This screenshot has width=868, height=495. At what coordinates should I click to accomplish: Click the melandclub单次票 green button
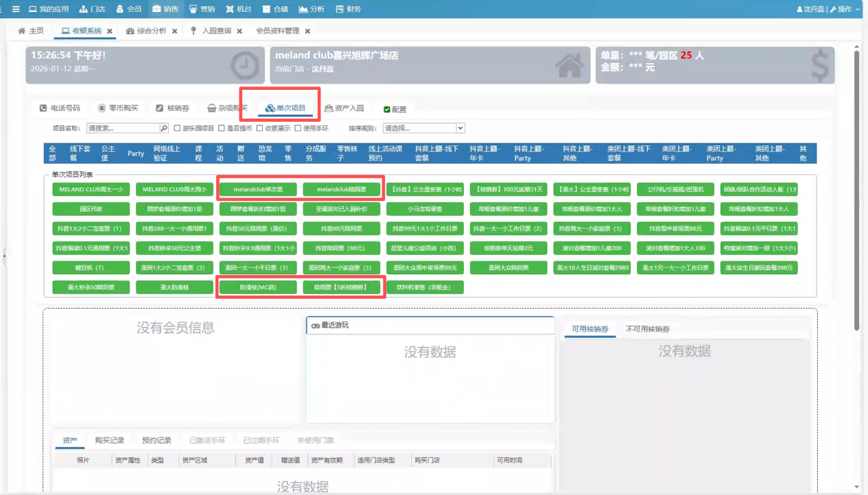(258, 189)
